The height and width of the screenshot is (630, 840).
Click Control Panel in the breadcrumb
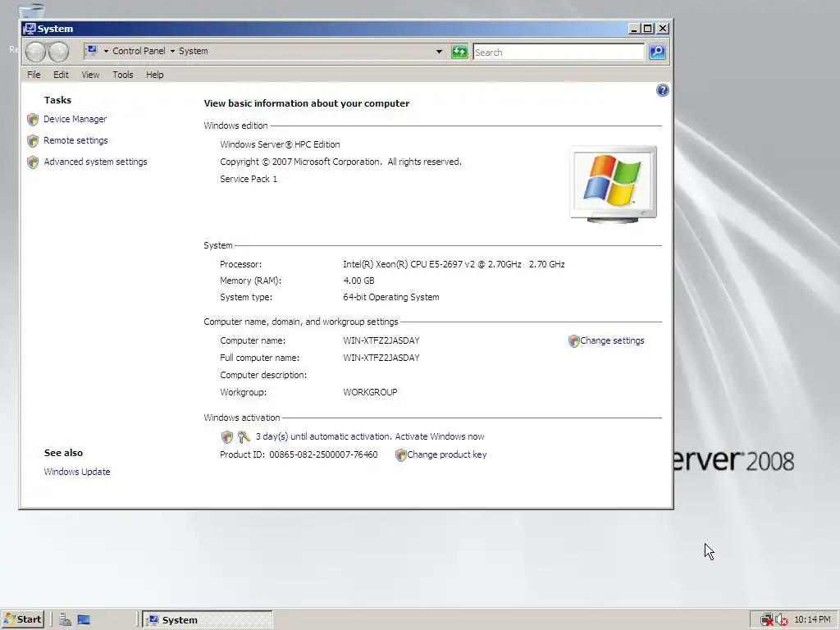click(x=139, y=51)
